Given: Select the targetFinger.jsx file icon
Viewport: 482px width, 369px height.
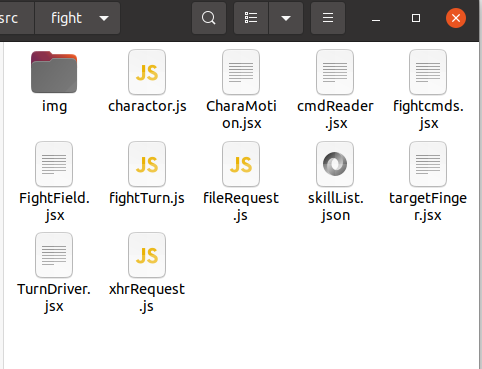Looking at the screenshot, I should pyautogui.click(x=428, y=164).
